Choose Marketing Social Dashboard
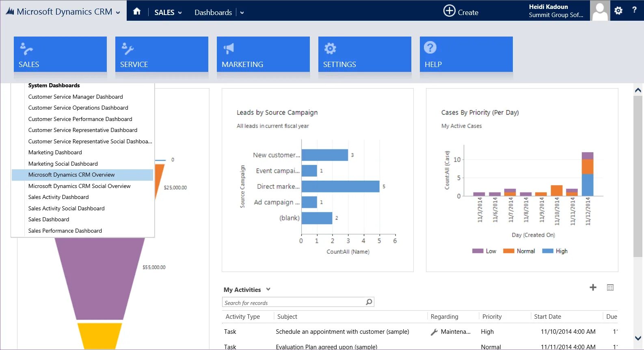The image size is (644, 350). click(63, 164)
